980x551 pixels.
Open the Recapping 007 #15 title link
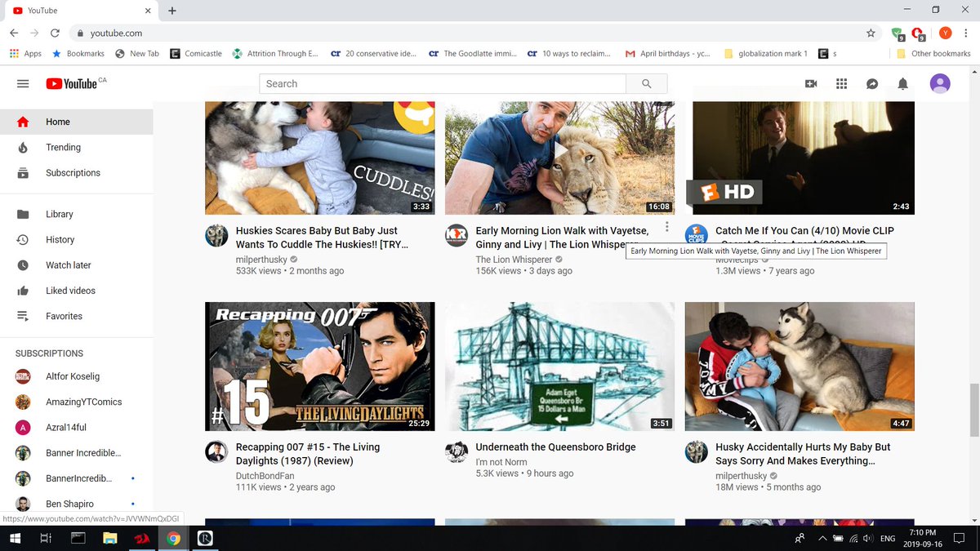click(308, 454)
